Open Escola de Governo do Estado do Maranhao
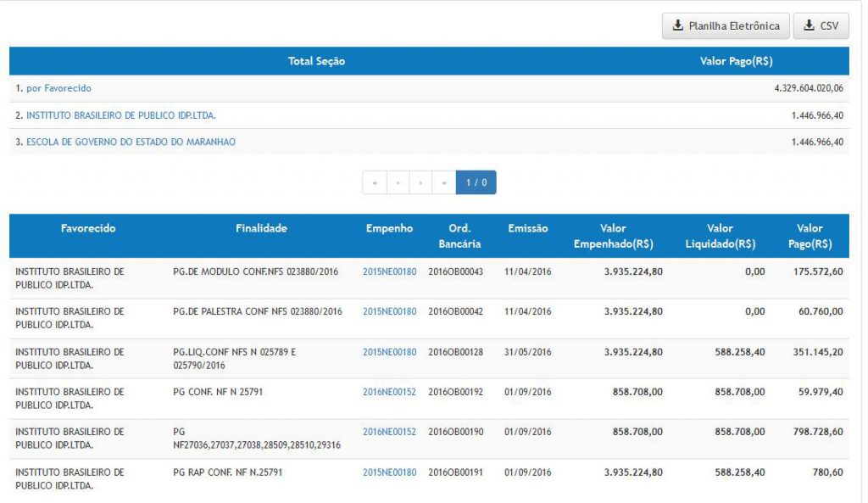Screen dimensions: 868x503 click(131, 143)
